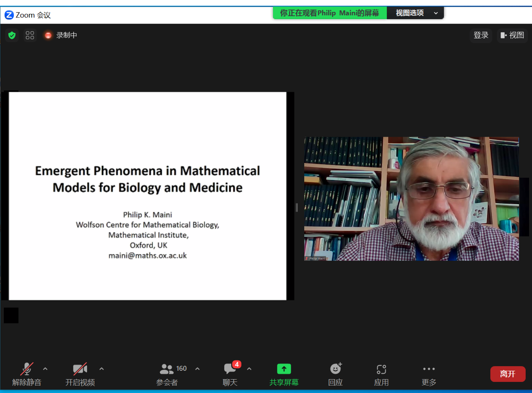Click the red recording indicator icon
Image resolution: width=532 pixels, height=393 pixels.
click(x=48, y=35)
